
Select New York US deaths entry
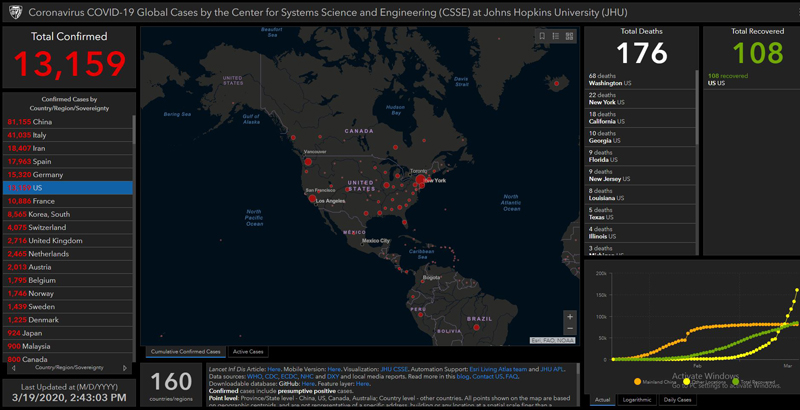tap(640, 99)
